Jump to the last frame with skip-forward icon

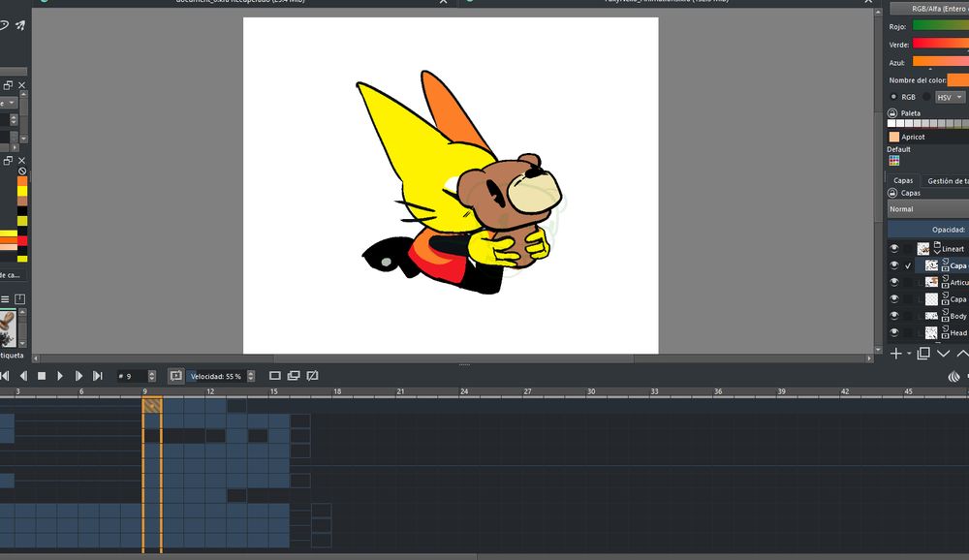pyautogui.click(x=97, y=376)
